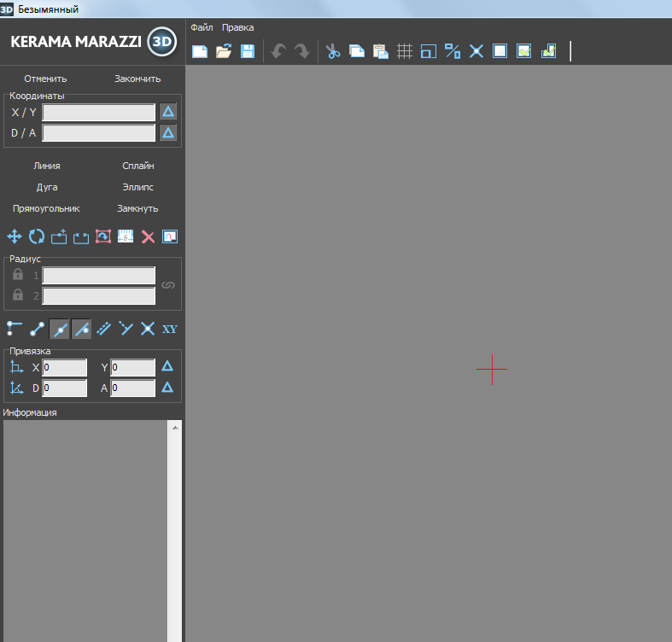The width and height of the screenshot is (672, 642).
Task: Select the Прямоугольник drawing tool
Action: point(46,208)
